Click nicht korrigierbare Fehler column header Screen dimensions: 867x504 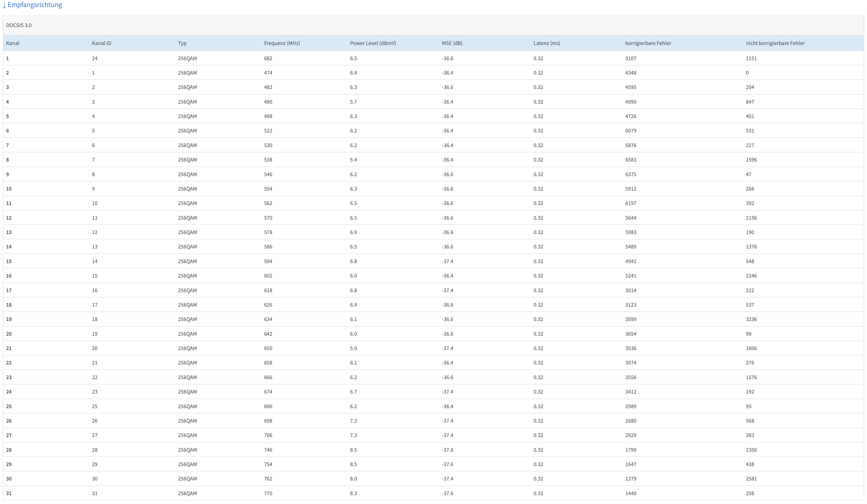coord(775,43)
